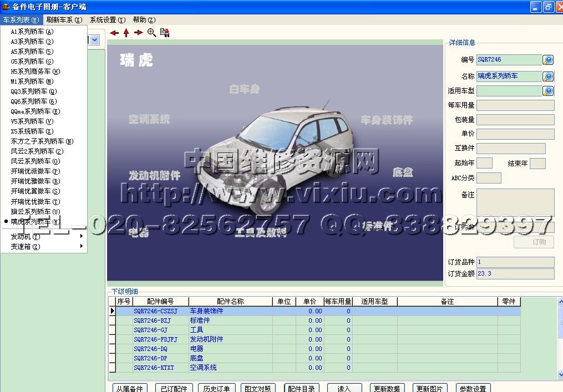Choose QQ3系列轿车 from the menu list

pyautogui.click(x=34, y=91)
